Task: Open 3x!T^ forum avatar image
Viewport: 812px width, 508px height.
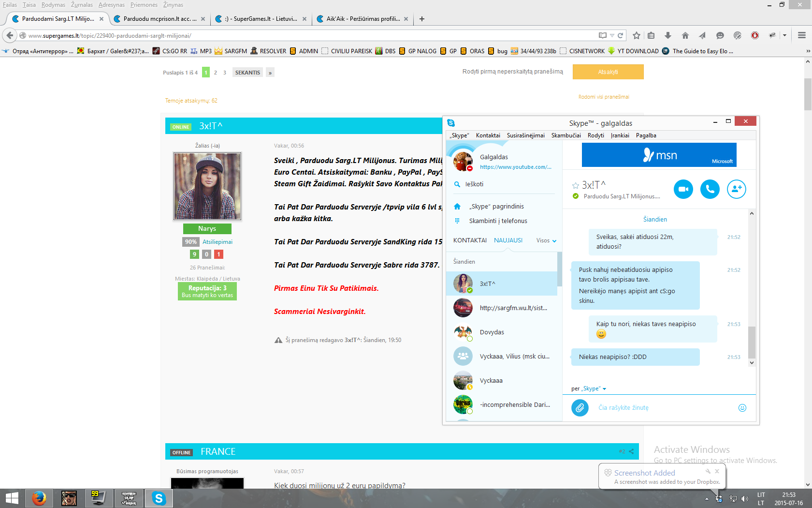Action: [207, 186]
